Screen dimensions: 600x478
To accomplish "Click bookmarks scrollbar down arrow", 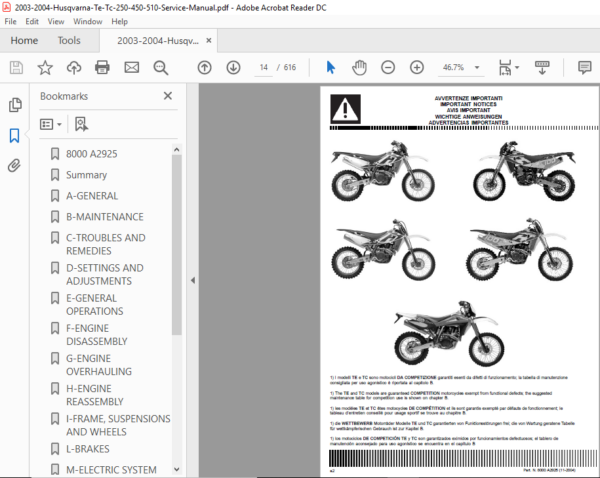I will [176, 469].
